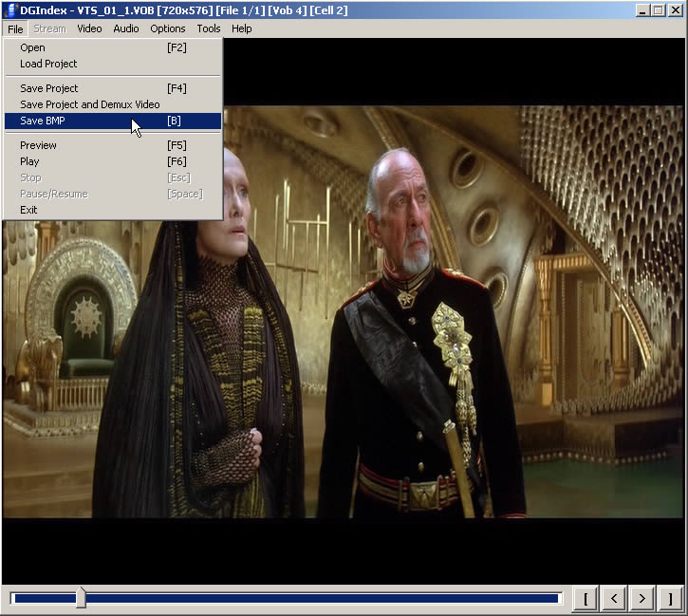Minimize the DGIndex window
The image size is (688, 616).
pyautogui.click(x=642, y=10)
